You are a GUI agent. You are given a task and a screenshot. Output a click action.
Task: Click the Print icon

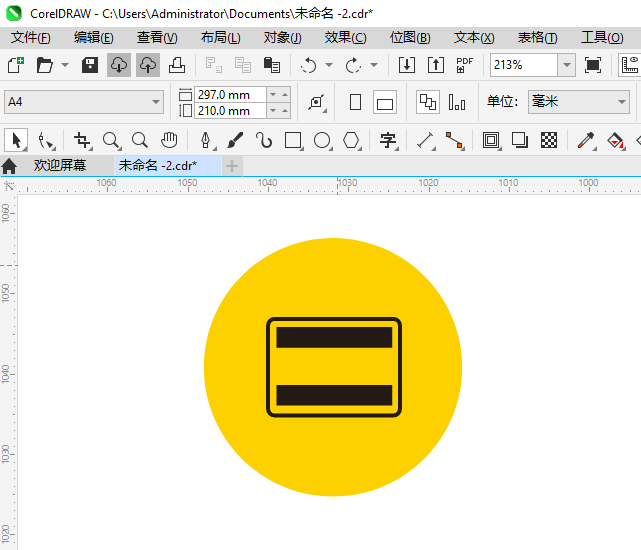(177, 65)
